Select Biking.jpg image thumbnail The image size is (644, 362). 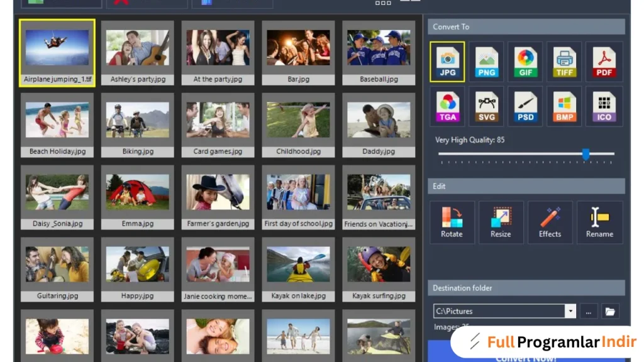[x=138, y=125]
